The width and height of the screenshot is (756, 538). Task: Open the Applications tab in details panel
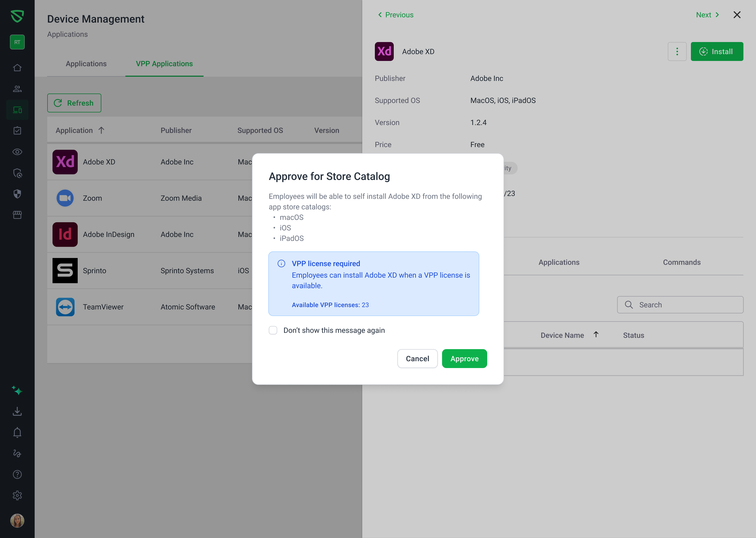coord(559,262)
